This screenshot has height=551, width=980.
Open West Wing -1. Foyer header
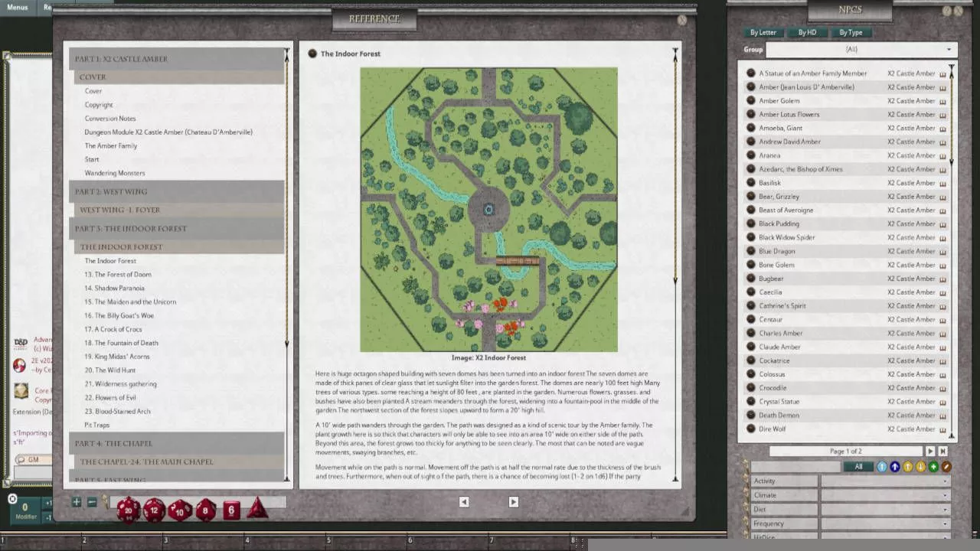179,210
